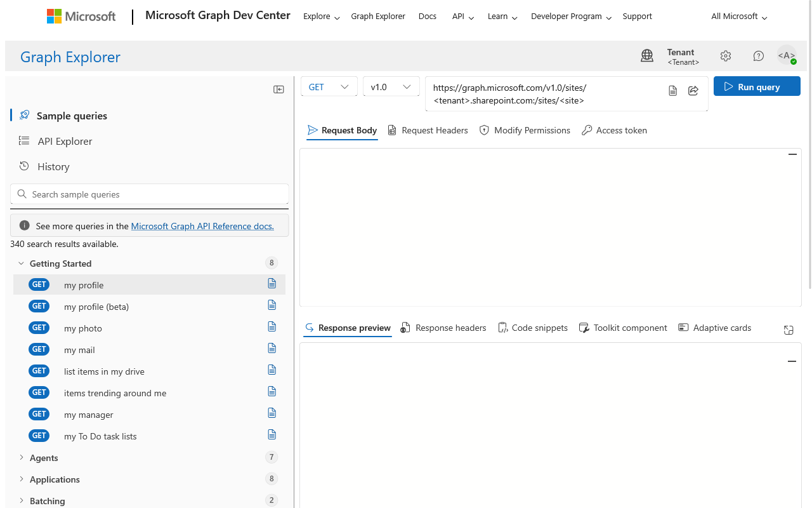812x508 pixels.
Task: Open the v1.0 version dropdown
Action: coord(391,87)
